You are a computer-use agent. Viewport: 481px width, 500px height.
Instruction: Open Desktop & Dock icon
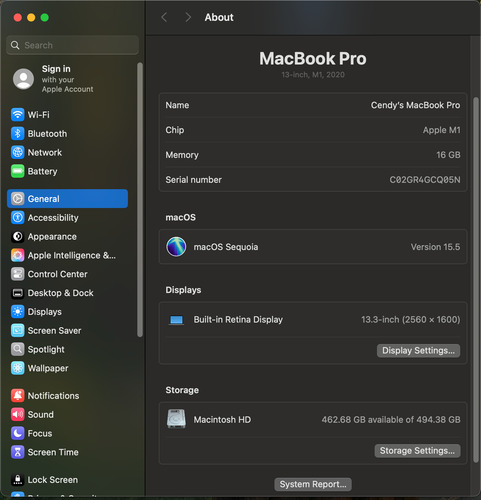(18, 293)
